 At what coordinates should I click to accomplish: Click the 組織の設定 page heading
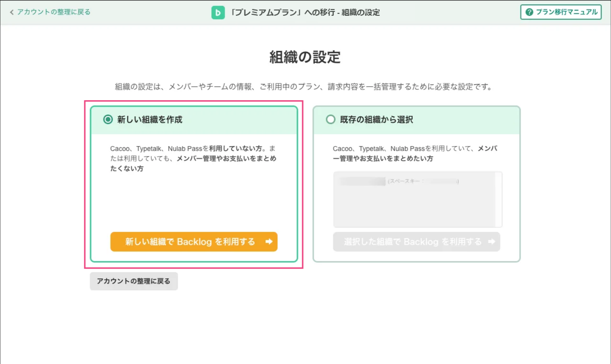click(305, 57)
